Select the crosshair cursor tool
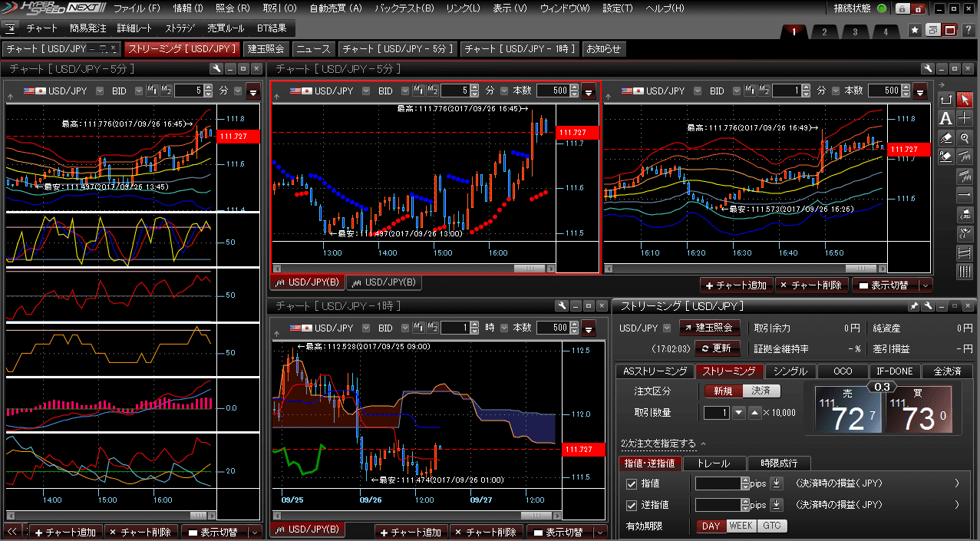Viewport: 980px width, 541px height. click(x=965, y=118)
